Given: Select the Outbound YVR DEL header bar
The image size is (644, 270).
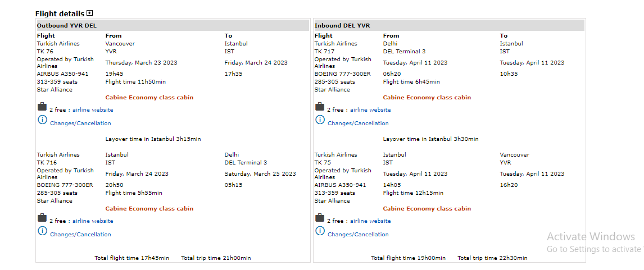Looking at the screenshot, I should [173, 25].
